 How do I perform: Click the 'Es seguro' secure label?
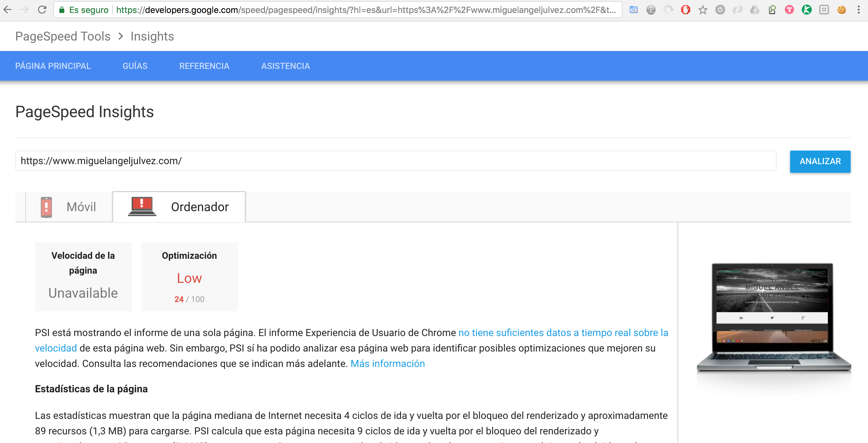89,10
